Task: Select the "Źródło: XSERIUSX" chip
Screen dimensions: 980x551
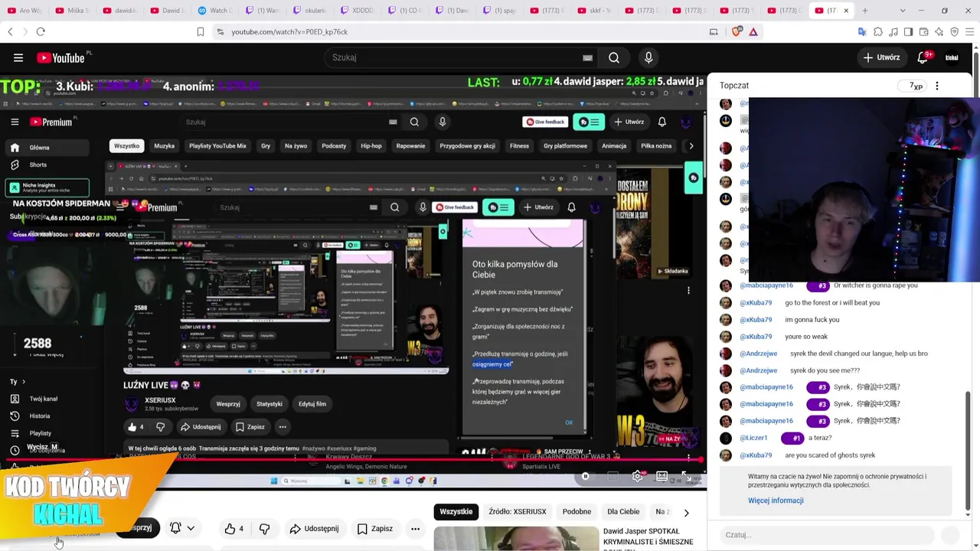Action: pyautogui.click(x=518, y=512)
